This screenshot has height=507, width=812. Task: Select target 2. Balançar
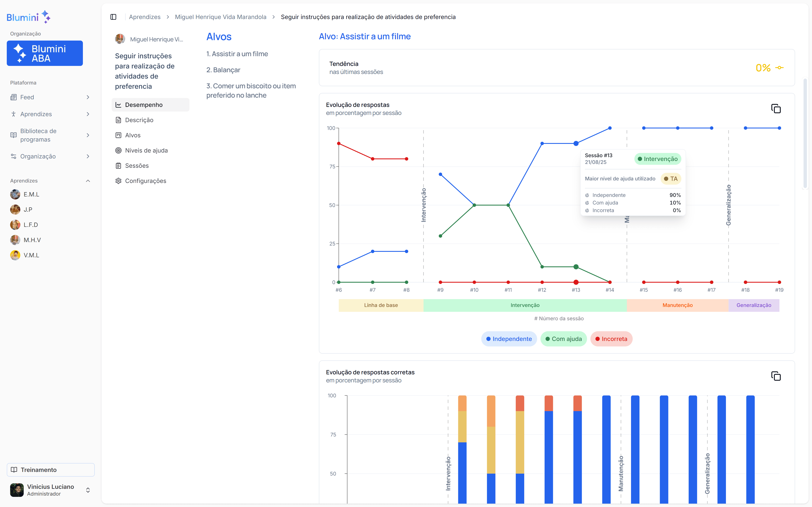tap(223, 70)
